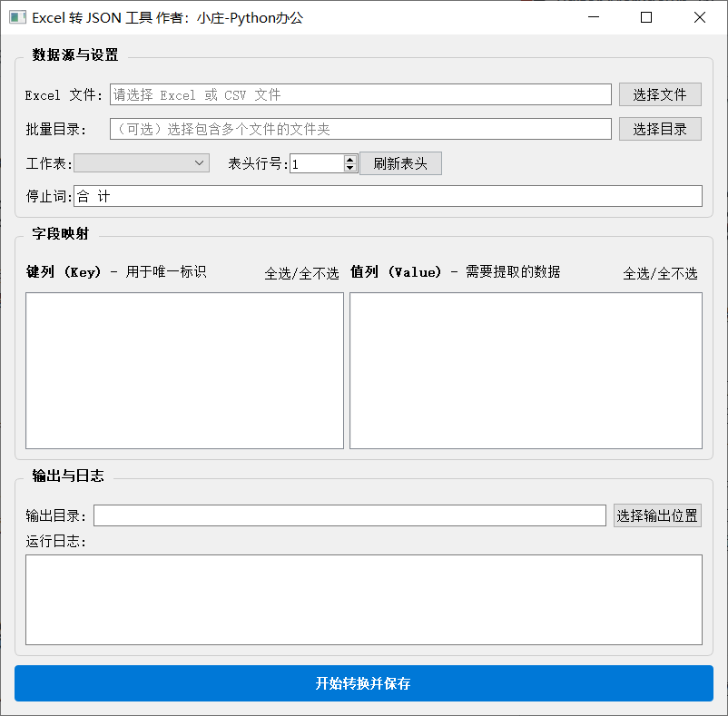Click the 停止词 text field
This screenshot has height=716, width=728.
tap(388, 196)
